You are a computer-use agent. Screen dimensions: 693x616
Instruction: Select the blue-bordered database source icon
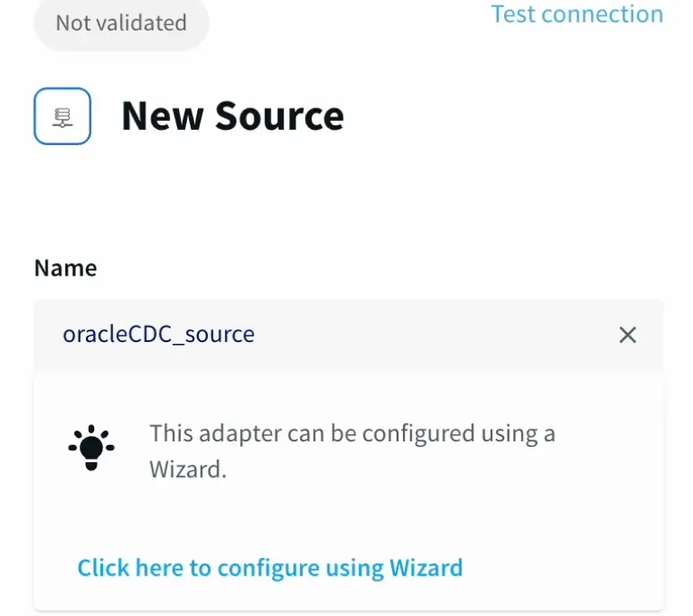tap(63, 116)
